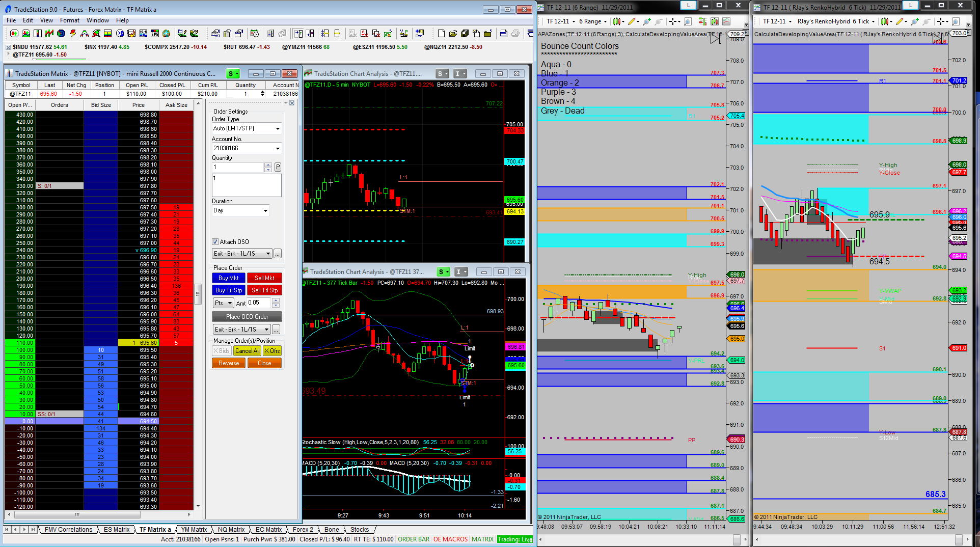Click the Amt 0.05 input field
980x547 pixels.
click(260, 303)
